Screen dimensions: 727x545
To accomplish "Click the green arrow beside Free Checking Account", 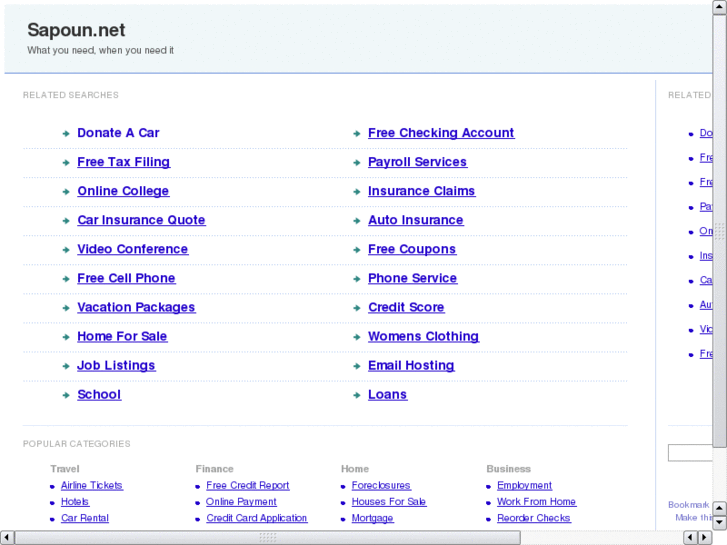I will click(357, 134).
